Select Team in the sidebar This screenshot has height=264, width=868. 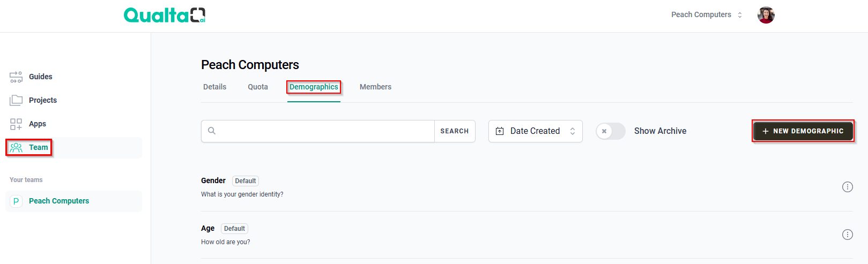[x=74, y=147]
